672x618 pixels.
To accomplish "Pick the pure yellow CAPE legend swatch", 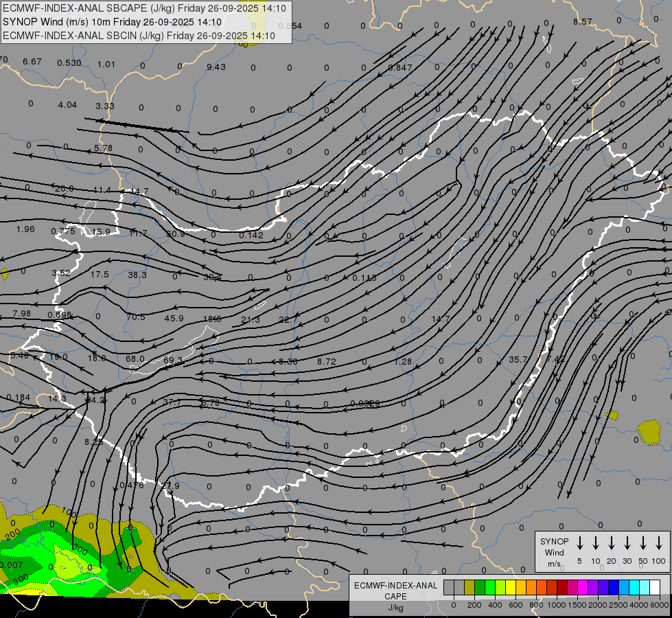I will tap(511, 588).
